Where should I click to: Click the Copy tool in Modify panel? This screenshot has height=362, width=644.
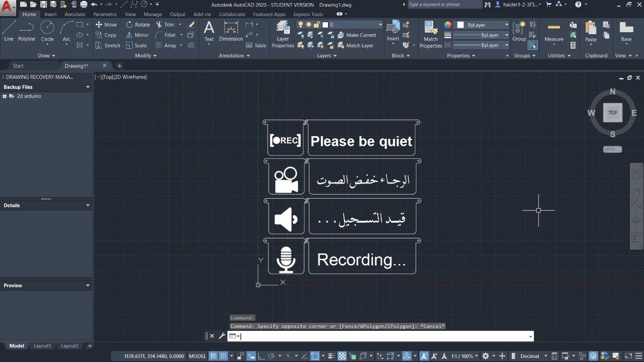[106, 35]
